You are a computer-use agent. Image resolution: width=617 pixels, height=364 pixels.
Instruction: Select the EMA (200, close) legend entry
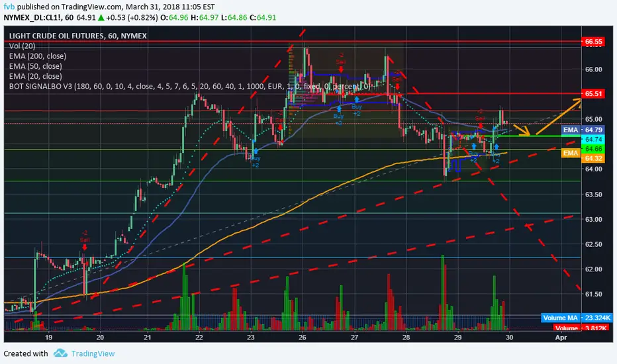pos(37,56)
